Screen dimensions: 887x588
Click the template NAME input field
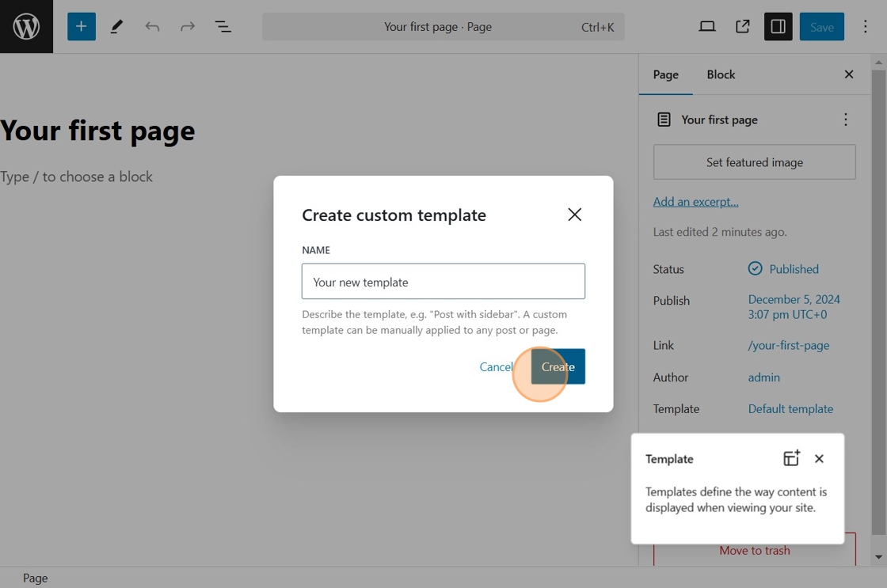tap(443, 282)
